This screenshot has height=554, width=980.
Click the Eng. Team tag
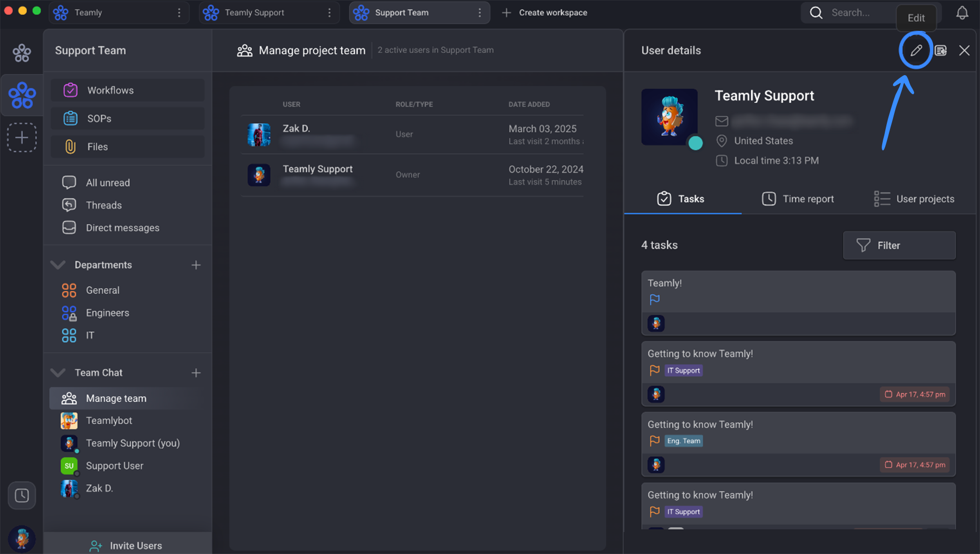[683, 441]
